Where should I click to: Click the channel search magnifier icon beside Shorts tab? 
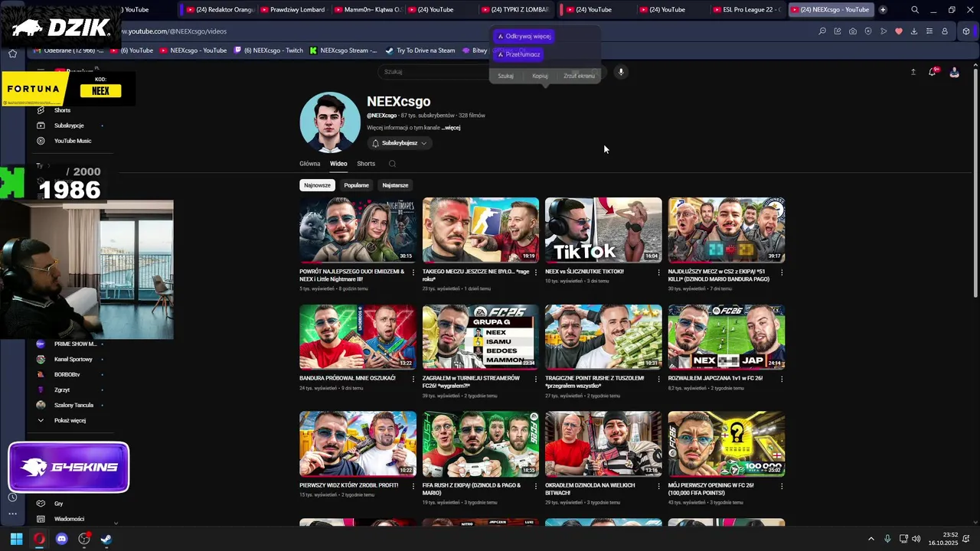392,164
